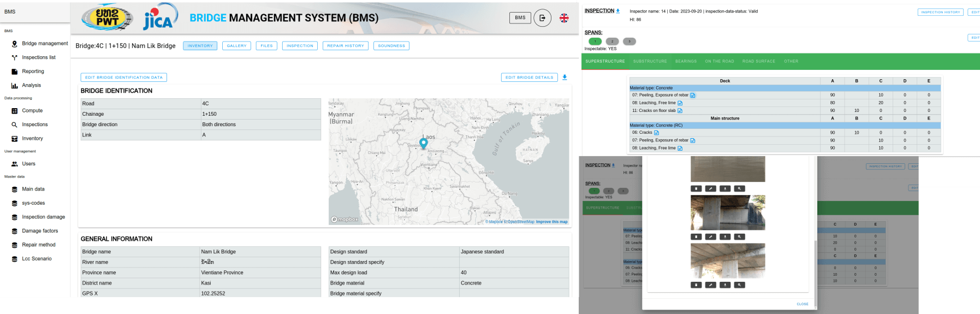Open Lcc Scenario master data

pyautogui.click(x=31, y=259)
